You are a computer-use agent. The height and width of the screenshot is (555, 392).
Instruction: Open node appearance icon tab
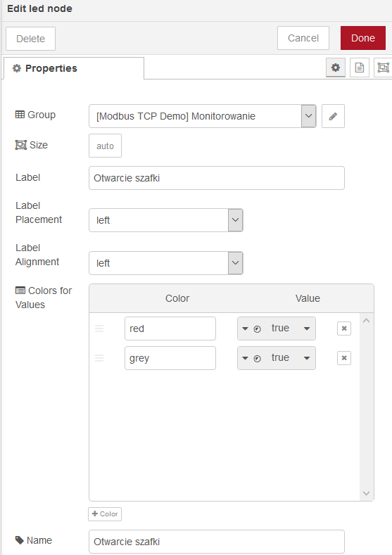pyautogui.click(x=383, y=68)
